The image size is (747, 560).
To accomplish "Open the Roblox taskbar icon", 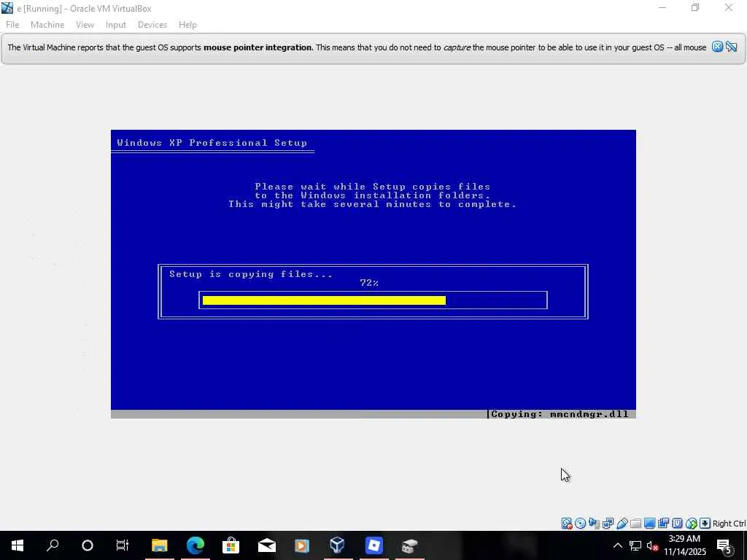I will pyautogui.click(x=374, y=545).
